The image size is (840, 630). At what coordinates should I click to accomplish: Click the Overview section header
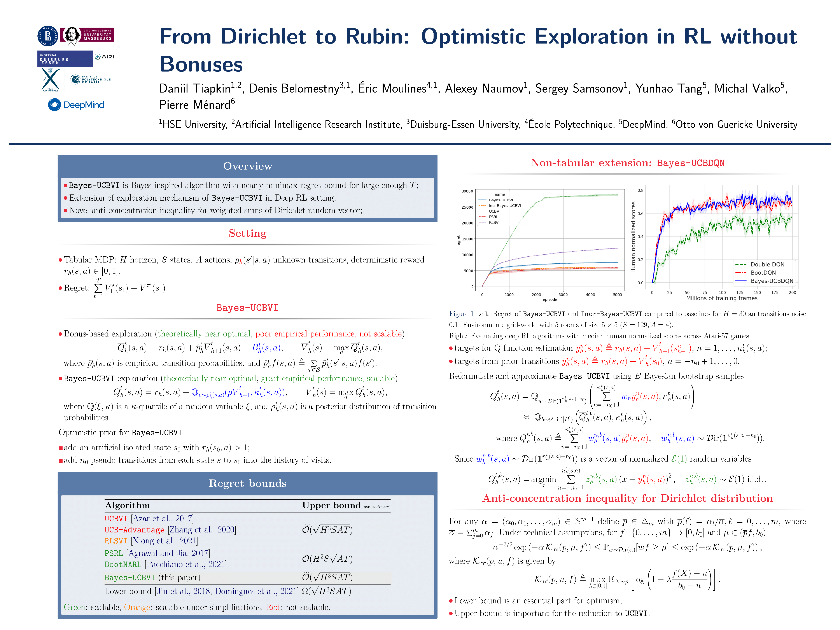tap(248, 166)
